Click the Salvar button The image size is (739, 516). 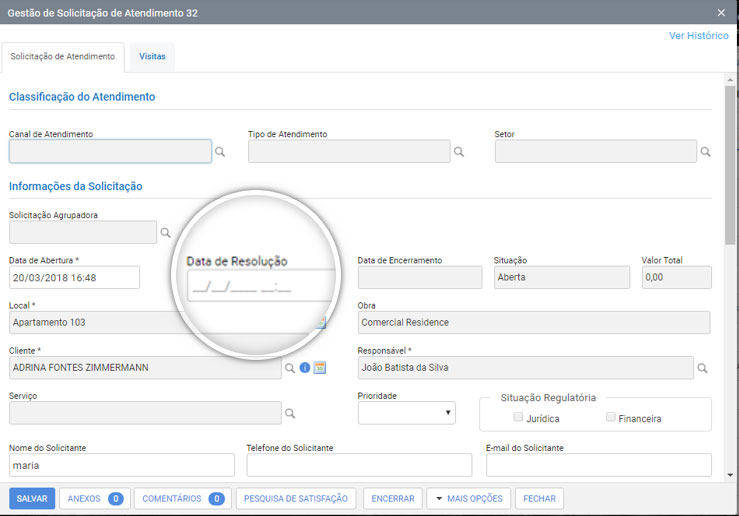coord(32,499)
